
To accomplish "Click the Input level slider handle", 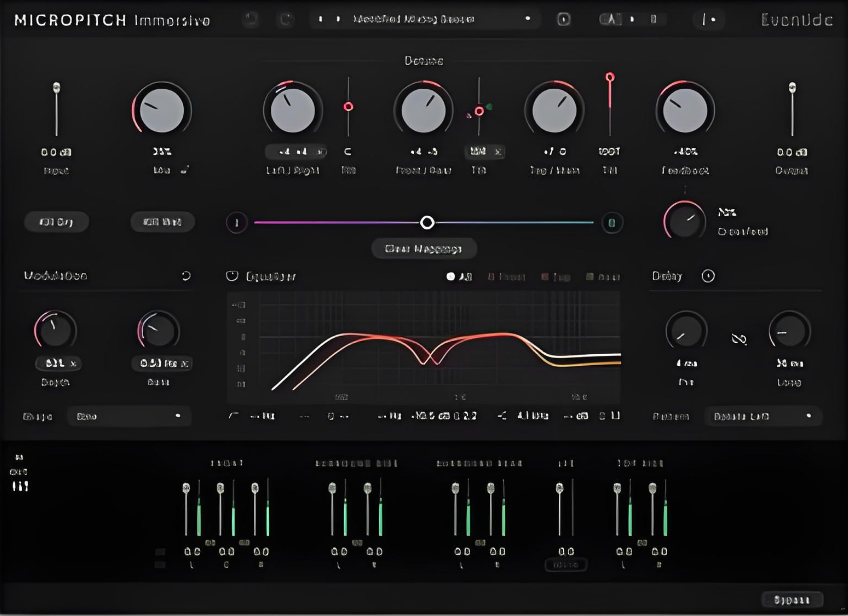I will 56,87.
